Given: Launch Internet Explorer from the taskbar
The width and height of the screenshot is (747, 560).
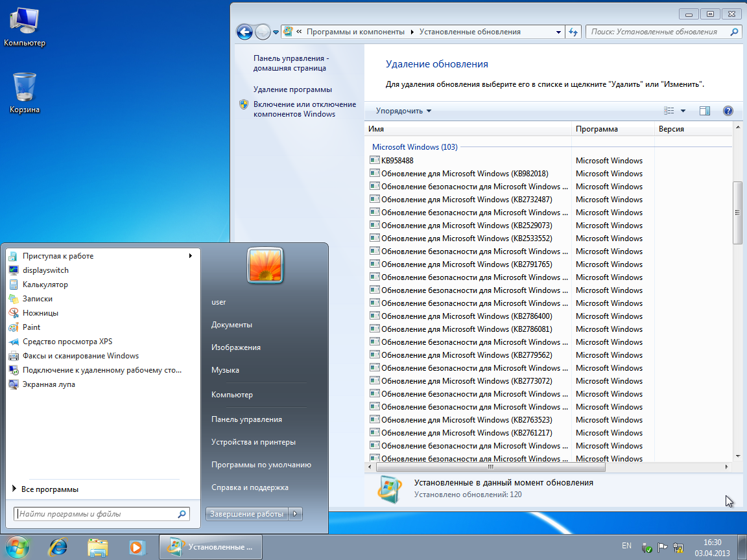Looking at the screenshot, I should coord(58,546).
